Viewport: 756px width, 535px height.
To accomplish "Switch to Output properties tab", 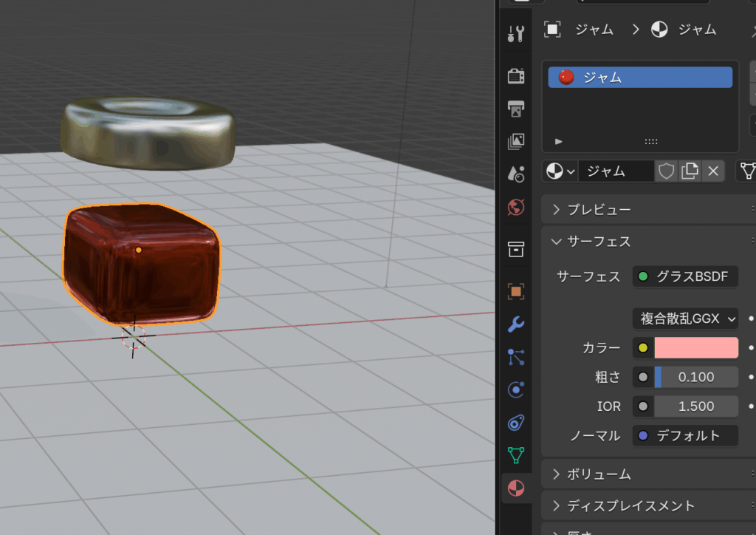I will (x=516, y=109).
